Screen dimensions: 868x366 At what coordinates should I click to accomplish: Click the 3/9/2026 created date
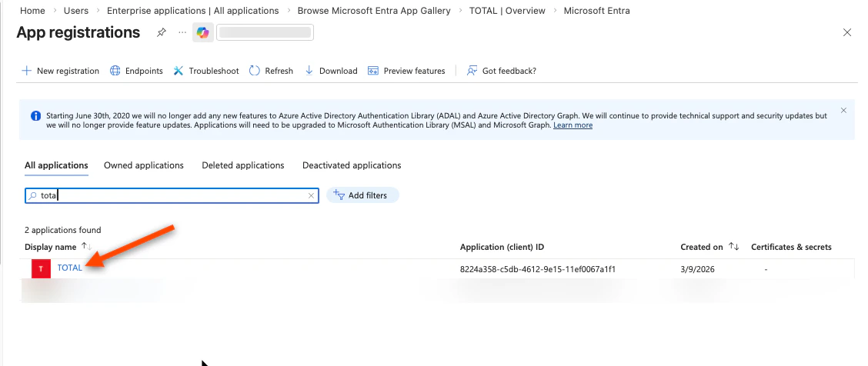click(x=697, y=269)
